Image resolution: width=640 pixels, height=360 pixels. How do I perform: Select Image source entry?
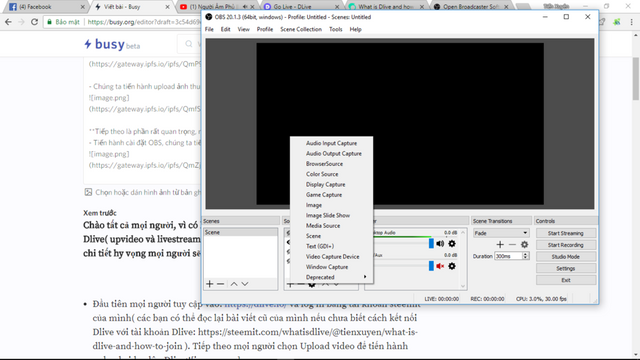click(331, 205)
